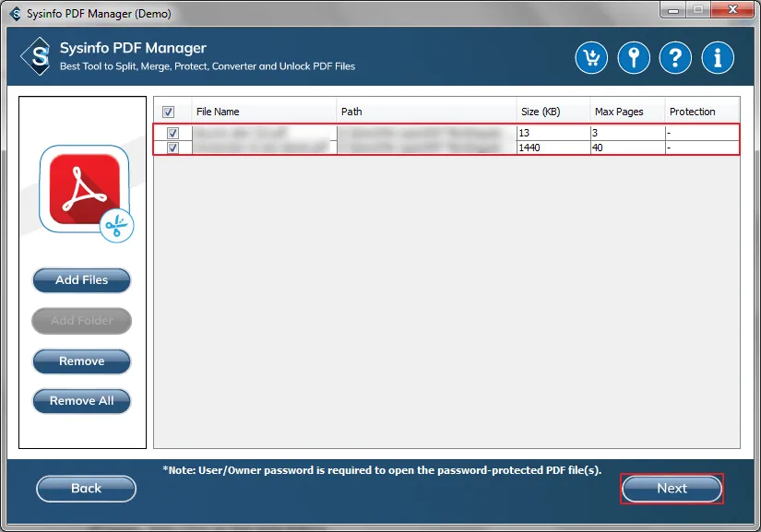
Task: Sort by Size (KB) column header
Action: click(553, 112)
